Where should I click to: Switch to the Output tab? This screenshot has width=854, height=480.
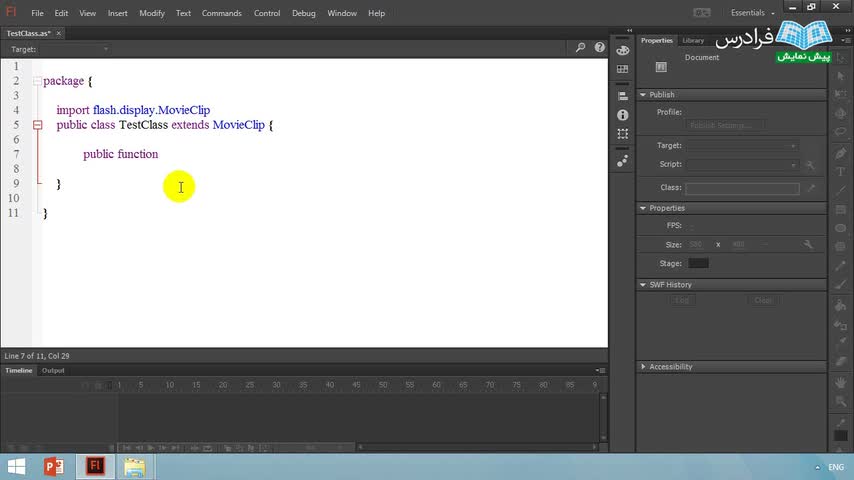[53, 371]
